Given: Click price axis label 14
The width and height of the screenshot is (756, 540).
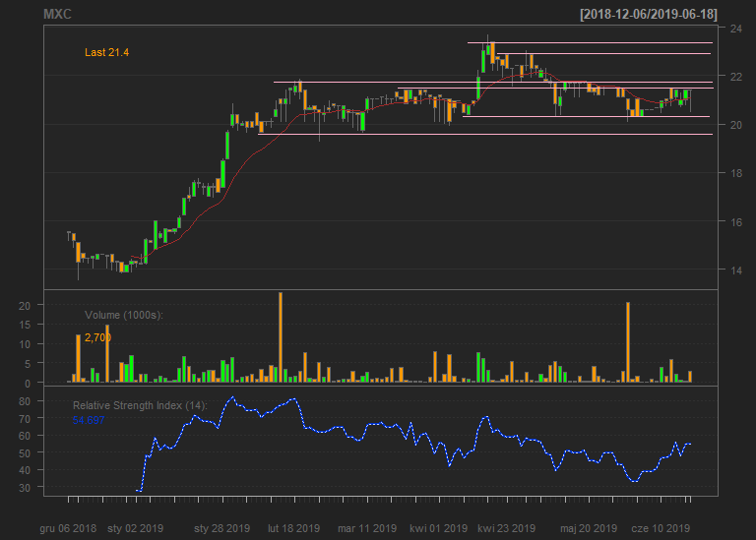Looking at the screenshot, I should pyautogui.click(x=735, y=270).
